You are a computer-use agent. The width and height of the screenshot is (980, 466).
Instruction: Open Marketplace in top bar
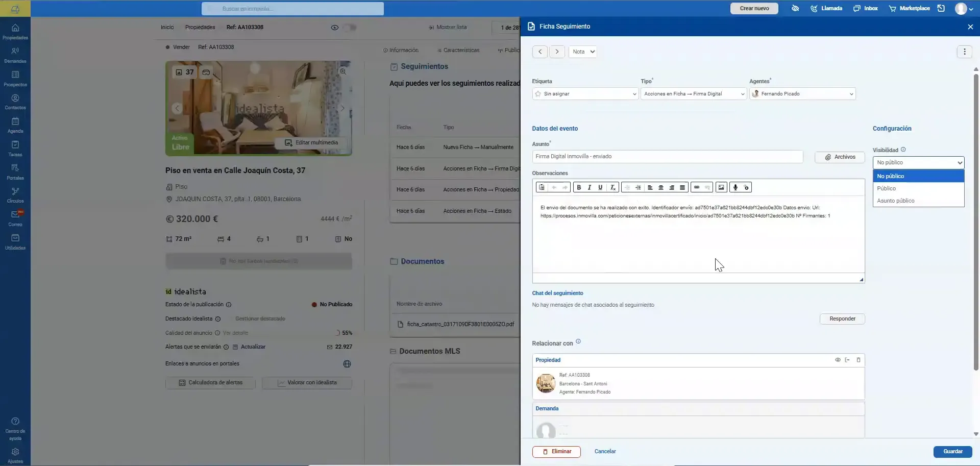(x=909, y=8)
